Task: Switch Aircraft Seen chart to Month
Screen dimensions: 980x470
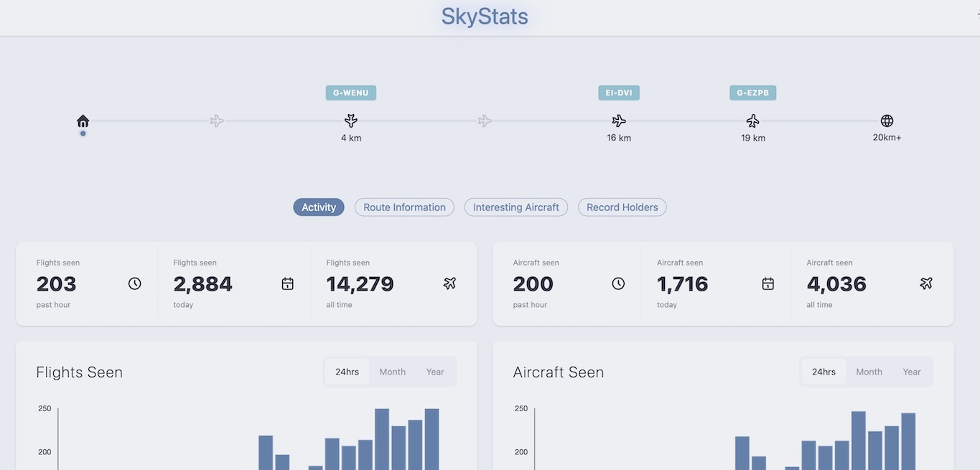Action: (869, 372)
